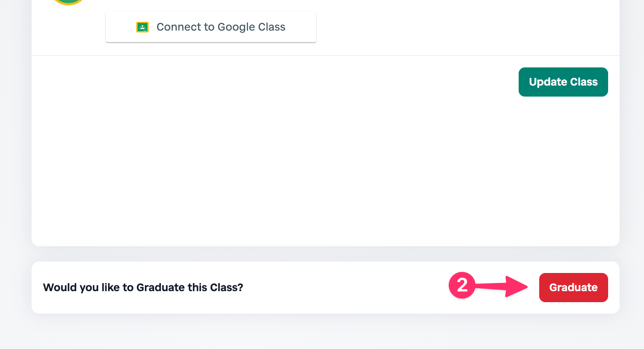
Task: Click the white Graduate card between text and badge
Action: point(344,288)
